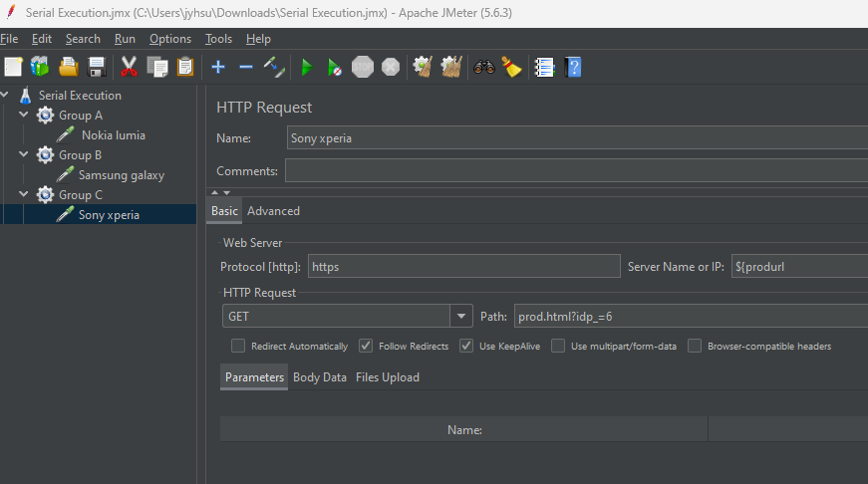Click the Group B gear icon
The image size is (868, 484).
tap(45, 155)
